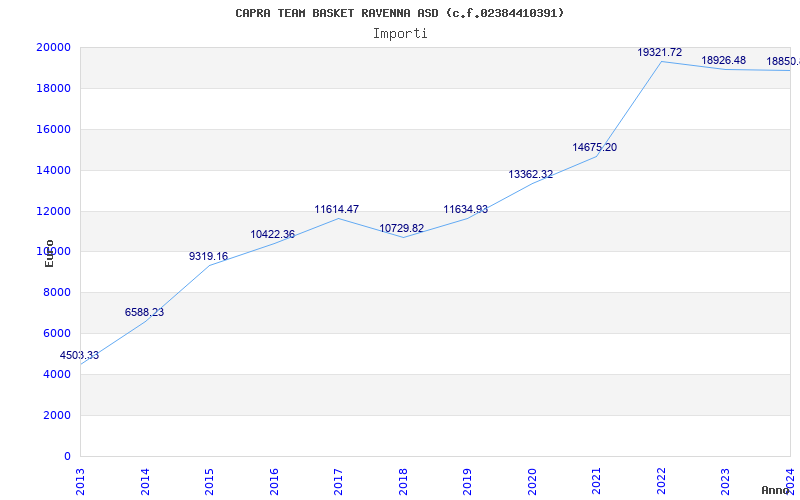The width and height of the screenshot is (800, 500).
Task: Select the 2020 year axis label
Action: point(532,482)
